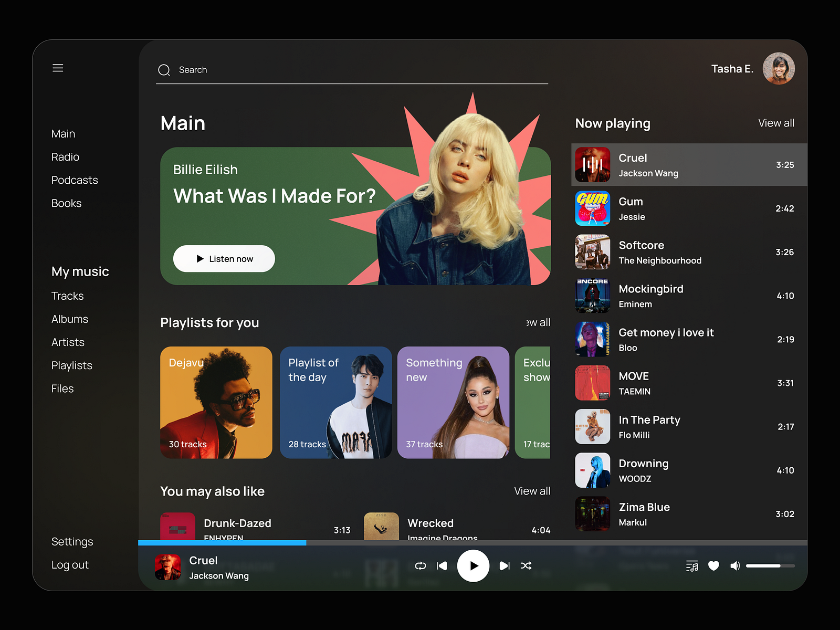Click the repeat icon in the player bar
Image resolution: width=840 pixels, height=630 pixels.
point(420,565)
